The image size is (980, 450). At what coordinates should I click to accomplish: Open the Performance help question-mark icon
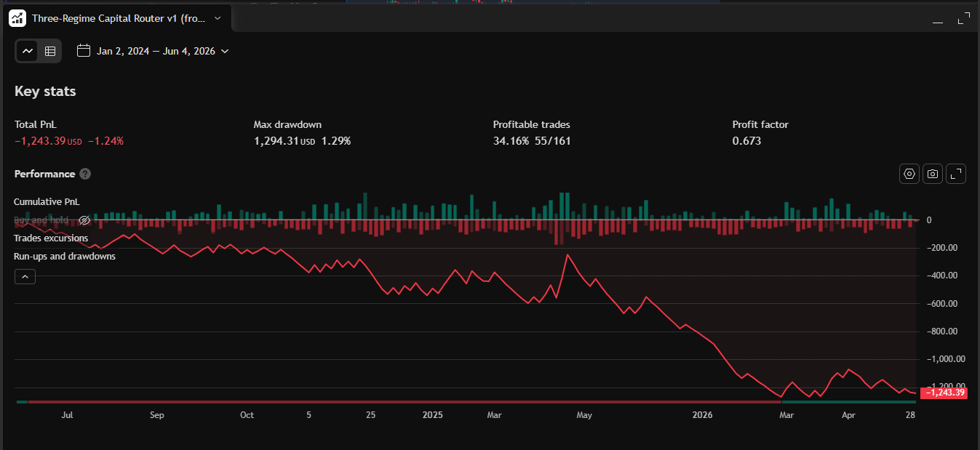point(85,174)
